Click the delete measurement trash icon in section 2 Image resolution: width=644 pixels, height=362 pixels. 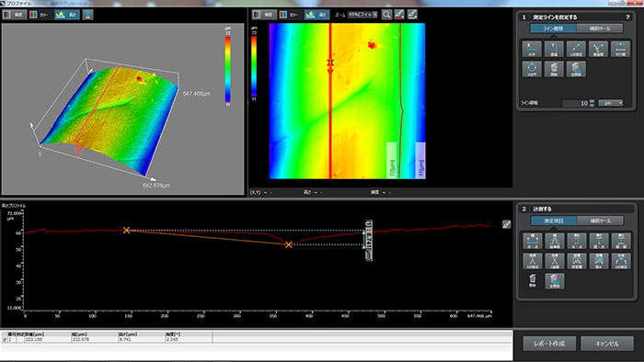click(533, 281)
